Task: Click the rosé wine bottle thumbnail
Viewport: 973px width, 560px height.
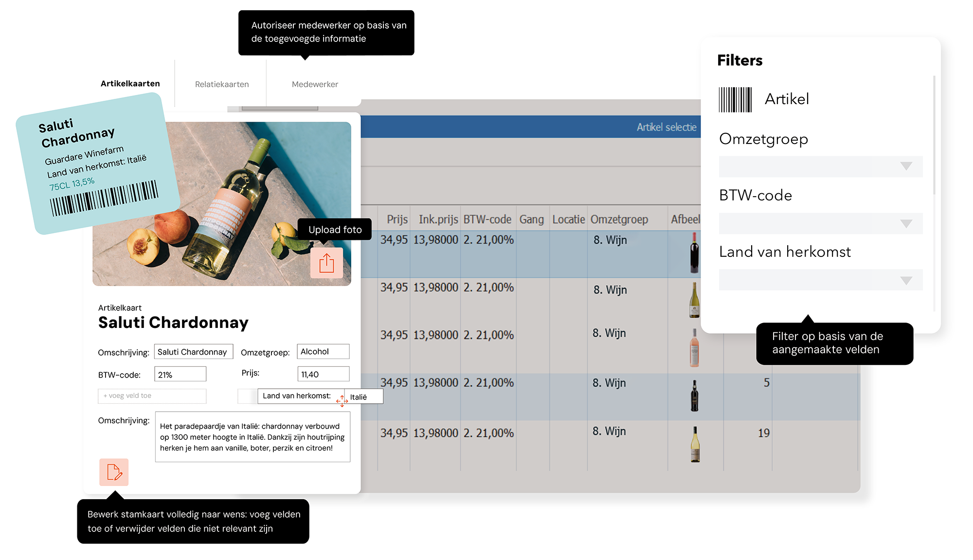Action: click(x=694, y=347)
